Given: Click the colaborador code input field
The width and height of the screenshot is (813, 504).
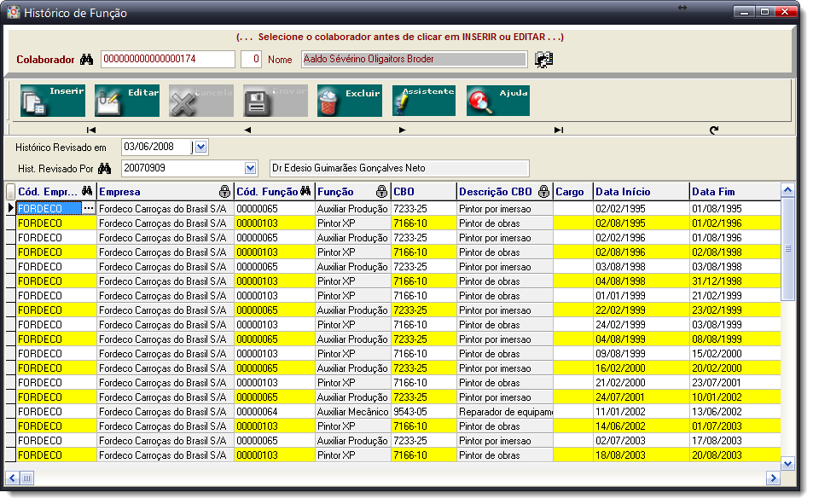Looking at the screenshot, I should pyautogui.click(x=167, y=59).
